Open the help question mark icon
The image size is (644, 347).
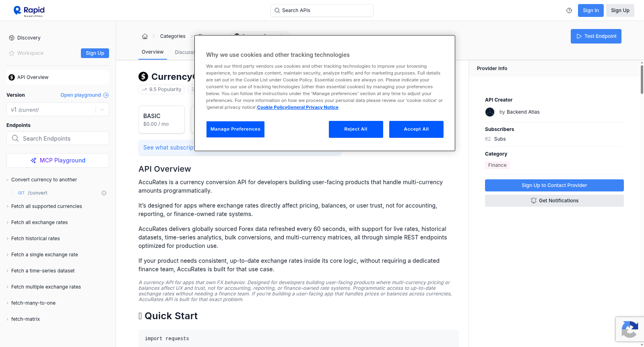569,10
